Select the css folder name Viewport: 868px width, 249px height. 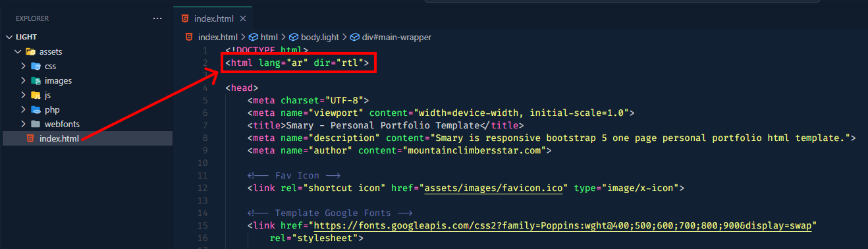[51, 66]
